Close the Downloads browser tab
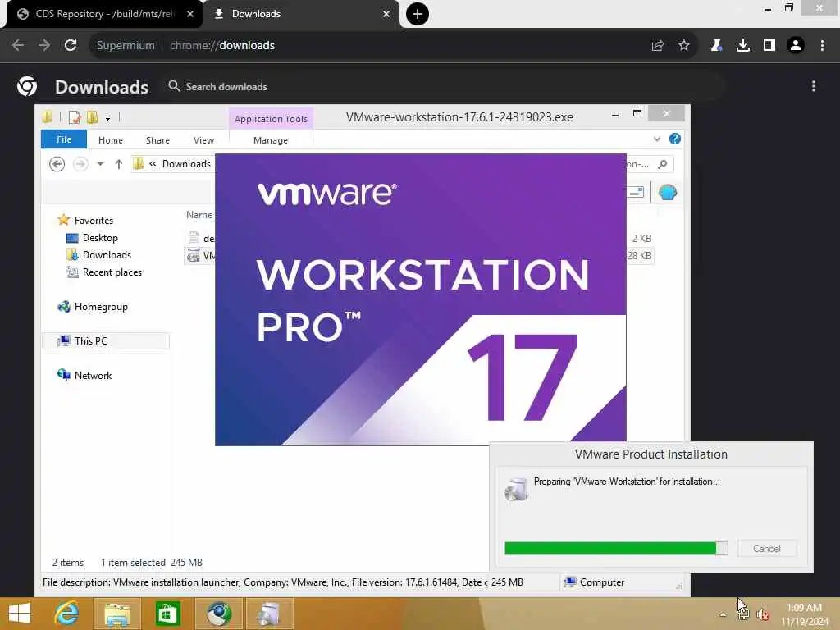This screenshot has height=630, width=840. (386, 14)
